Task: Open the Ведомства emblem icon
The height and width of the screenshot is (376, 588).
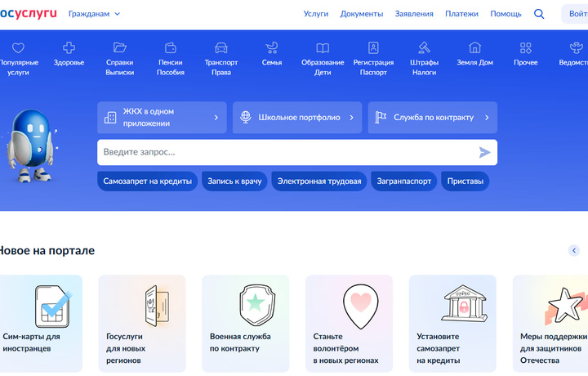Action: [577, 47]
